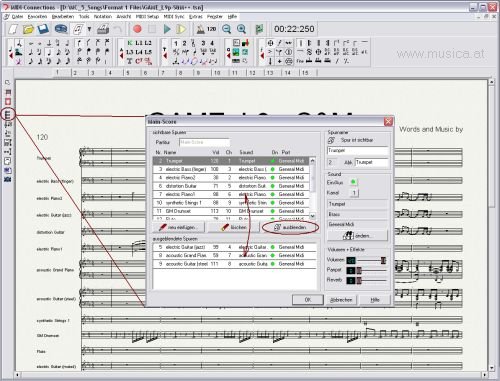Image resolution: width=500 pixels, height=381 pixels.
Task: Open the Bearbeiten menu
Action: pos(63,16)
